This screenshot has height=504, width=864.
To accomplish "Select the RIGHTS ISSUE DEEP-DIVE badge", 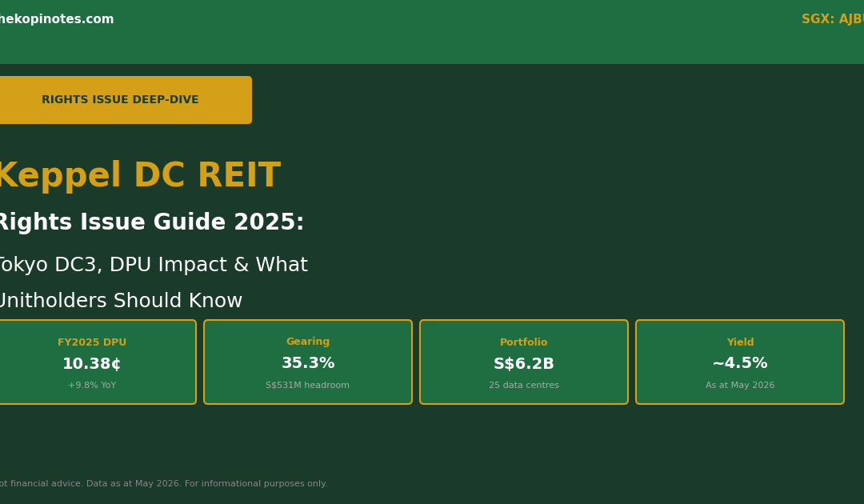I will tap(126, 100).
